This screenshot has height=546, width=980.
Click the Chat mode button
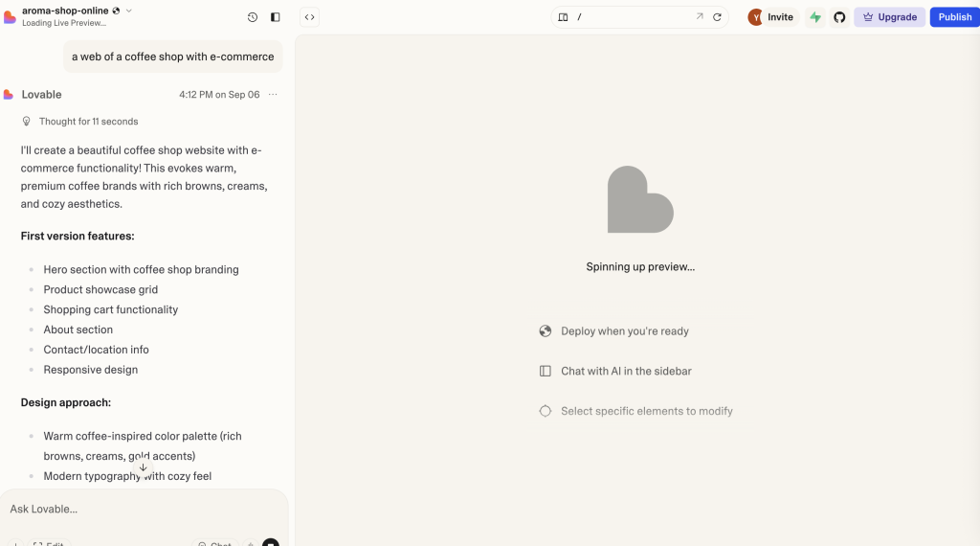(215, 543)
